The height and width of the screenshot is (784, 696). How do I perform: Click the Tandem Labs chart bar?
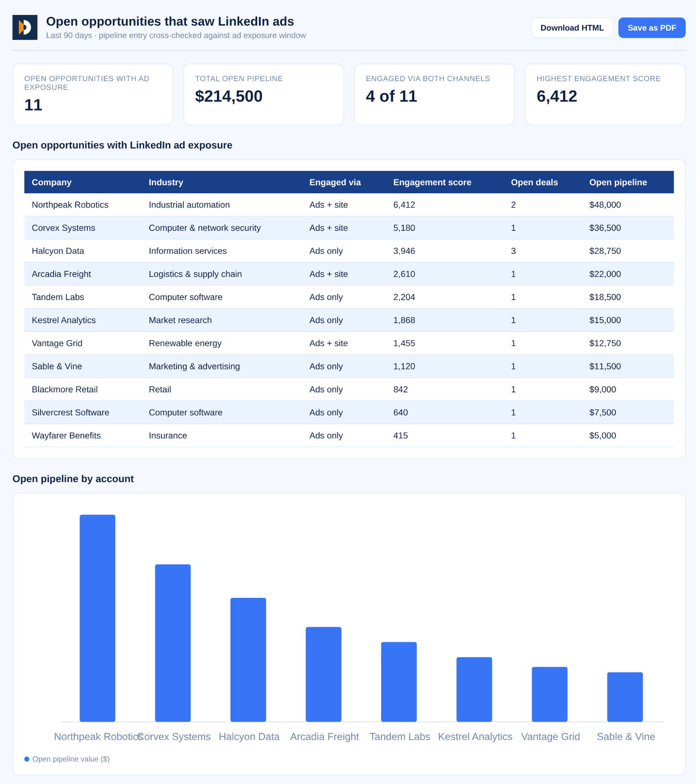pos(399,681)
